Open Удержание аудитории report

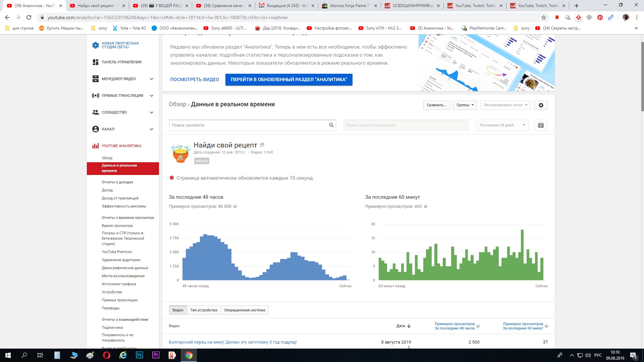pos(121,260)
